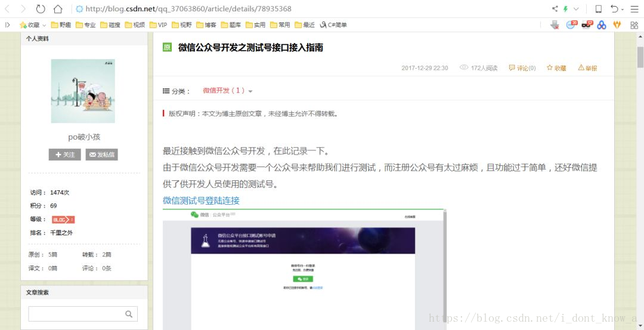Image resolution: width=644 pixels, height=330 pixels.
Task: Open the 常用 bookmark folder
Action: pyautogui.click(x=280, y=24)
